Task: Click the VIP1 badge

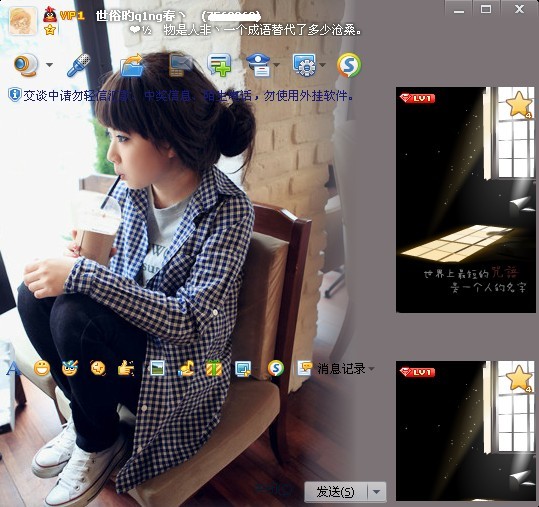Action: [x=72, y=15]
